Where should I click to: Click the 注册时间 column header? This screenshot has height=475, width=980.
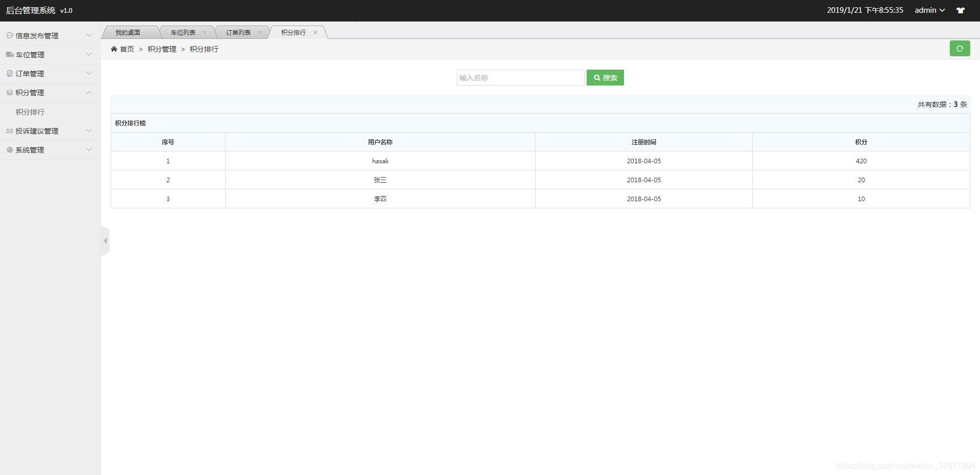[x=644, y=142]
